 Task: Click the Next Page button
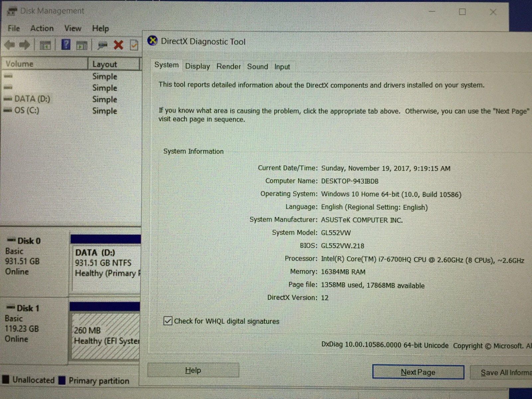pyautogui.click(x=418, y=372)
